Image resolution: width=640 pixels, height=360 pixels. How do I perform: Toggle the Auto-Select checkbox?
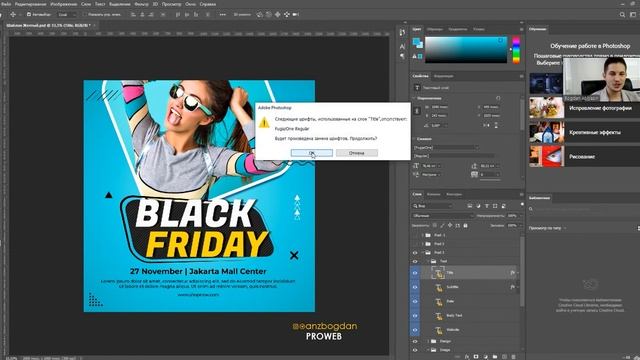(29, 14)
